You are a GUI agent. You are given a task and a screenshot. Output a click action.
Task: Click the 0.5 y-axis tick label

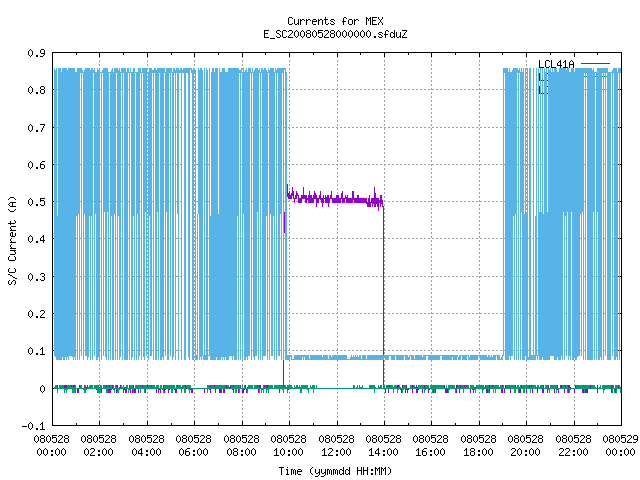[x=36, y=202]
